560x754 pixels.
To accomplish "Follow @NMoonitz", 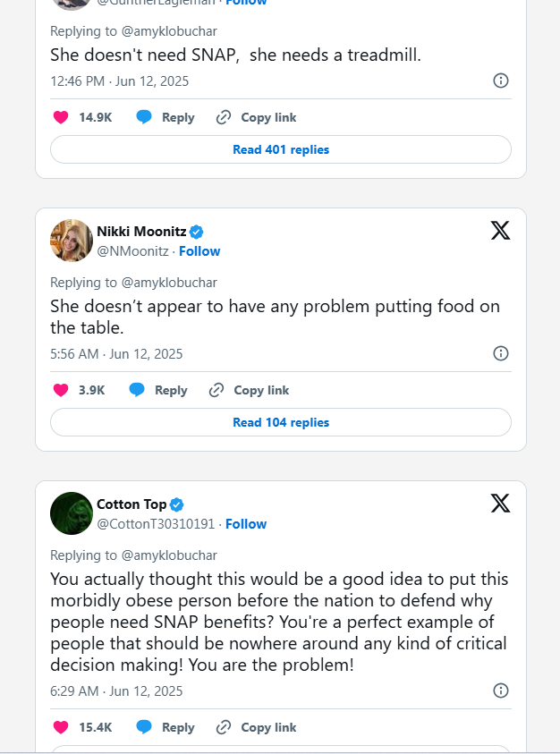I will pyautogui.click(x=199, y=251).
